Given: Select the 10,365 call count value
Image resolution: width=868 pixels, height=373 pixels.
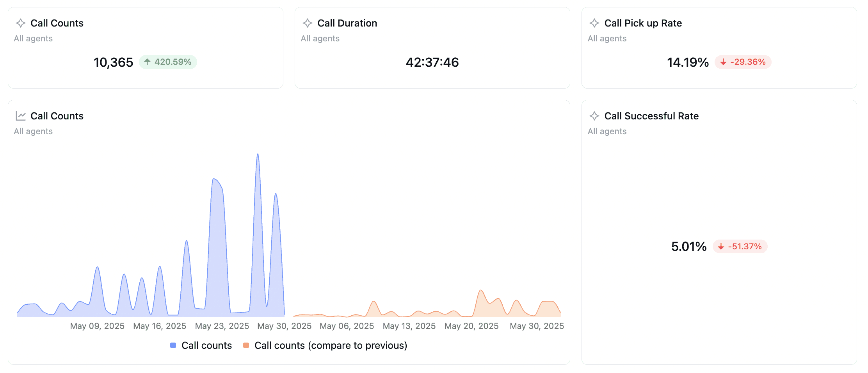Looking at the screenshot, I should pos(113,62).
